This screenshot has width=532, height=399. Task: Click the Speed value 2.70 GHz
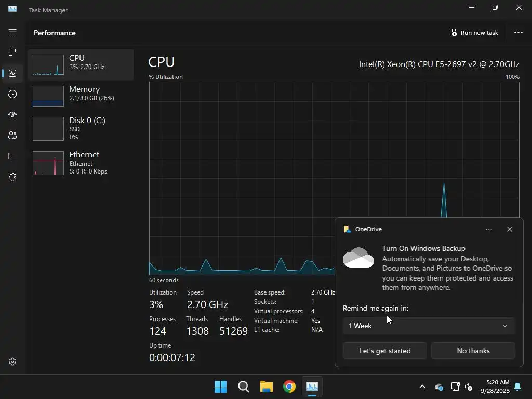(207, 304)
